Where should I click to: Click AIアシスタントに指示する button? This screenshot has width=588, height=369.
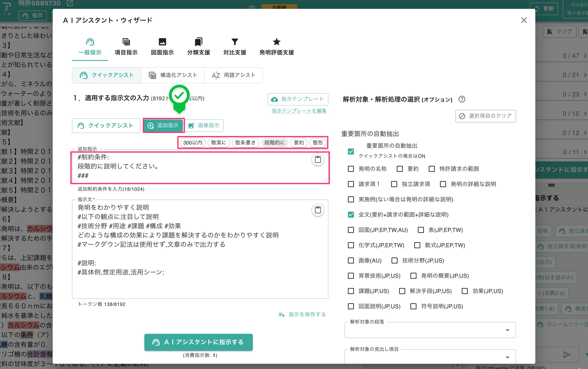click(x=198, y=342)
